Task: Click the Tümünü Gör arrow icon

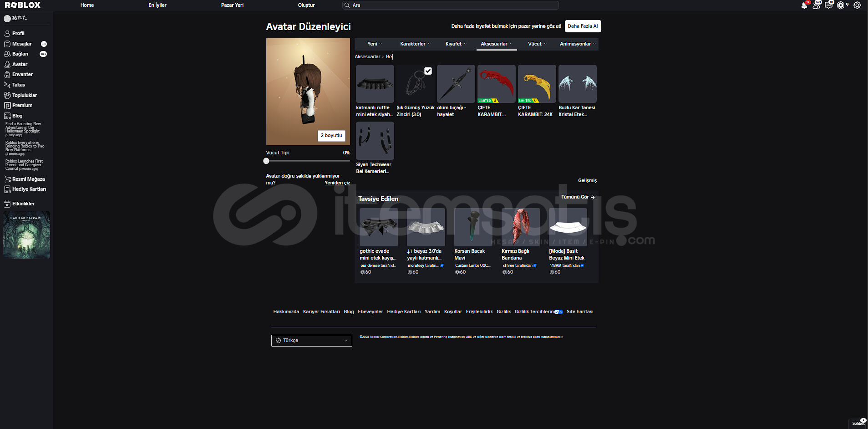Action: pyautogui.click(x=593, y=197)
